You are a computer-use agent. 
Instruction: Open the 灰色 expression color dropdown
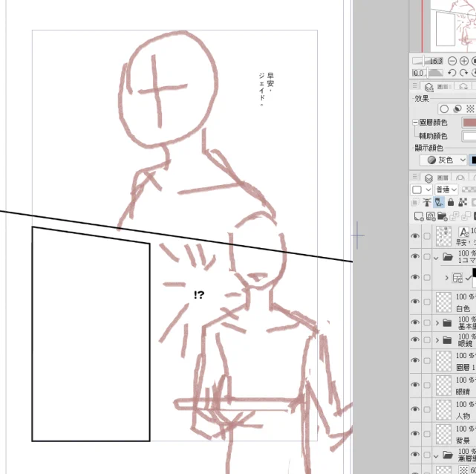(443, 160)
